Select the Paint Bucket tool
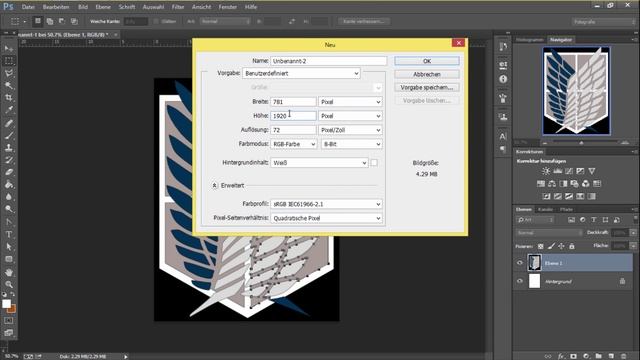The image size is (640, 360). tap(9, 184)
